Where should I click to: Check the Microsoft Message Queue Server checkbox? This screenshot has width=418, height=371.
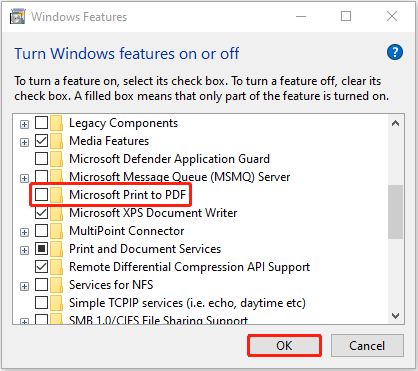[41, 177]
